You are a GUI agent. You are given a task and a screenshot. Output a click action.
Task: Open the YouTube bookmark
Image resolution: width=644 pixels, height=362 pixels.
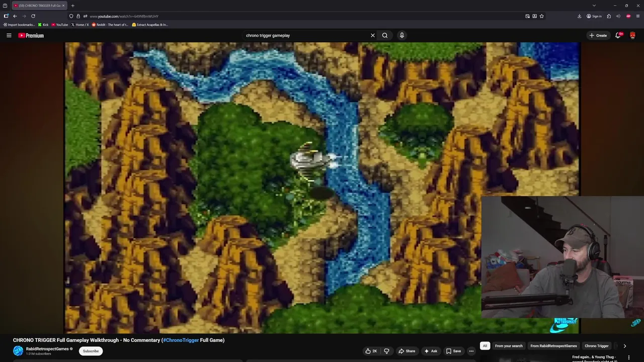(59, 25)
